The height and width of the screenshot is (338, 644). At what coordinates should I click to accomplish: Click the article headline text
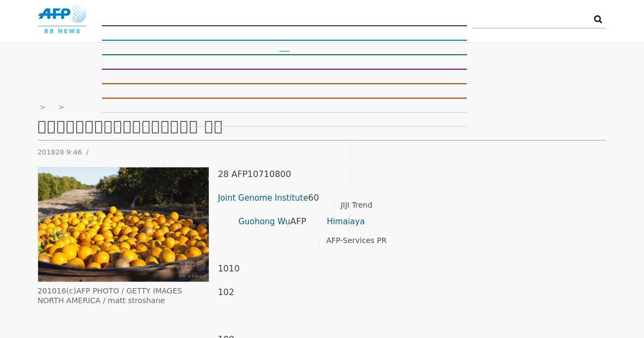pyautogui.click(x=130, y=127)
